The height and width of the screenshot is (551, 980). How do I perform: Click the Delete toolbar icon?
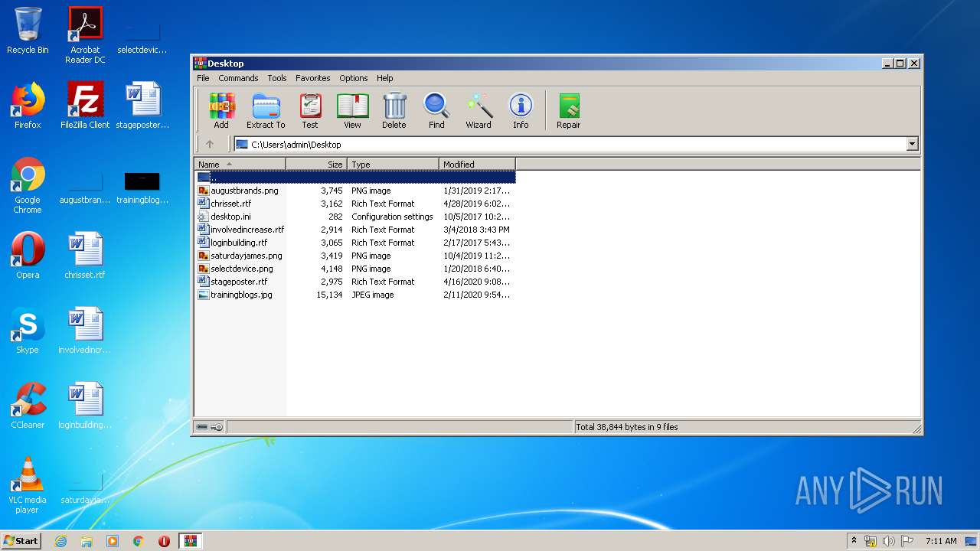pos(394,111)
